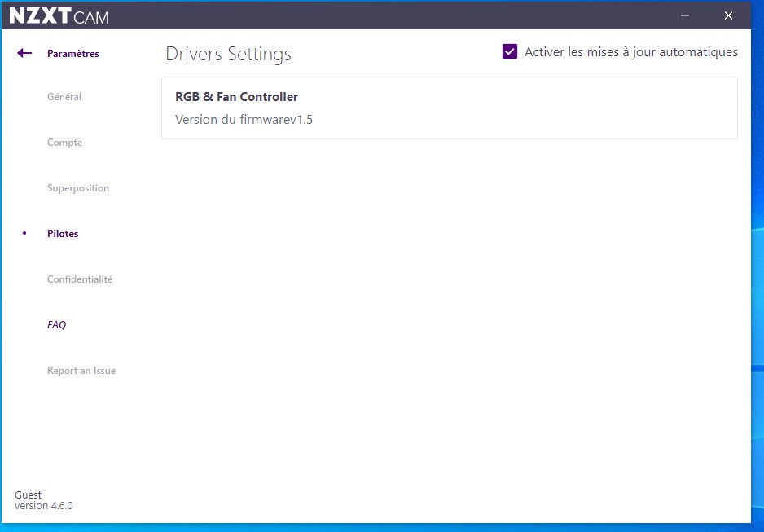Screen dimensions: 764x532
Task: Close the NZXT CAM window
Action: [x=728, y=15]
